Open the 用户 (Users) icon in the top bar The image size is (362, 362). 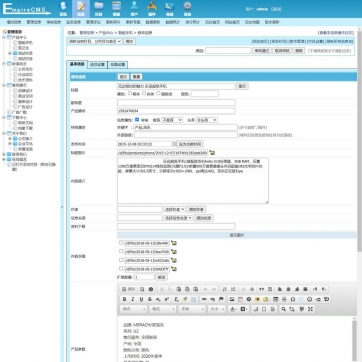pyautogui.click(x=134, y=8)
